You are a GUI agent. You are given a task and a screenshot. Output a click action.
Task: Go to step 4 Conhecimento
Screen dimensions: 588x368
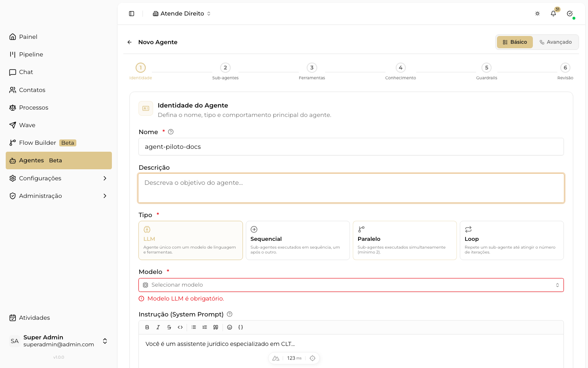401,71
